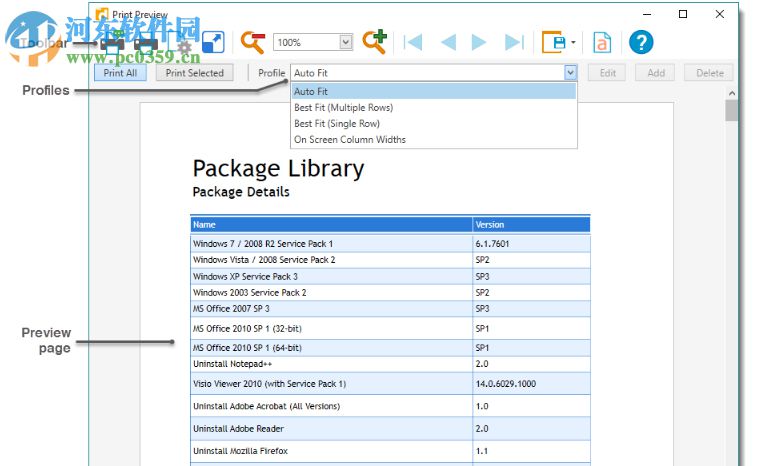Viewport: 771px width, 466px height.
Task: Click the scrollbar up arrow
Action: [x=732, y=93]
